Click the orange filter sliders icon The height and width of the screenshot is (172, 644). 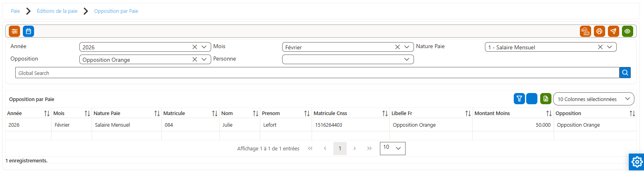click(x=14, y=31)
